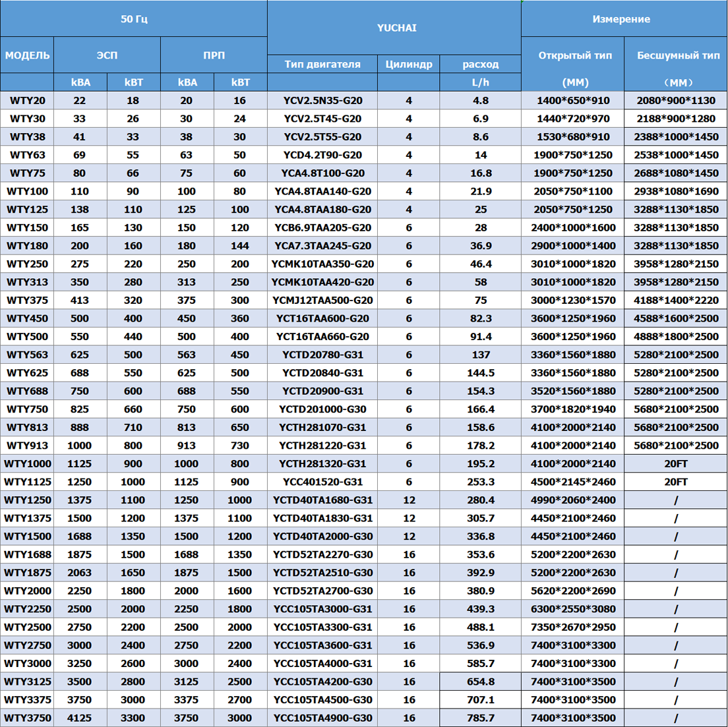Click open type size 1400*650*910

(x=573, y=100)
